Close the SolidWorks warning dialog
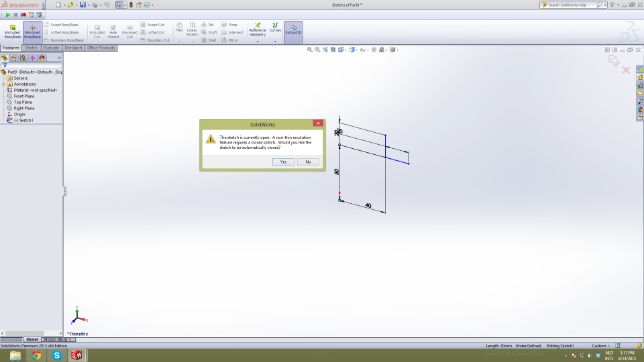The image size is (644, 362). (318, 123)
